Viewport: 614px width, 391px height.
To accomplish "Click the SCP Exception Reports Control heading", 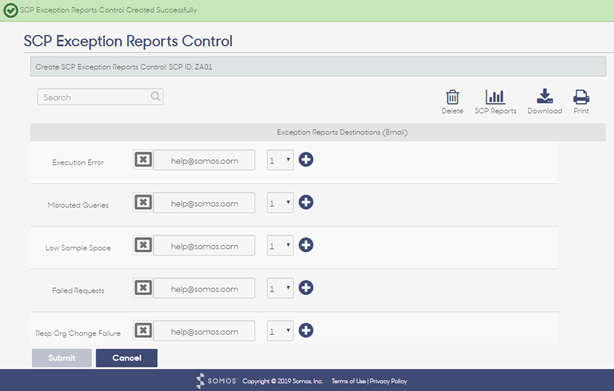I will click(x=128, y=41).
